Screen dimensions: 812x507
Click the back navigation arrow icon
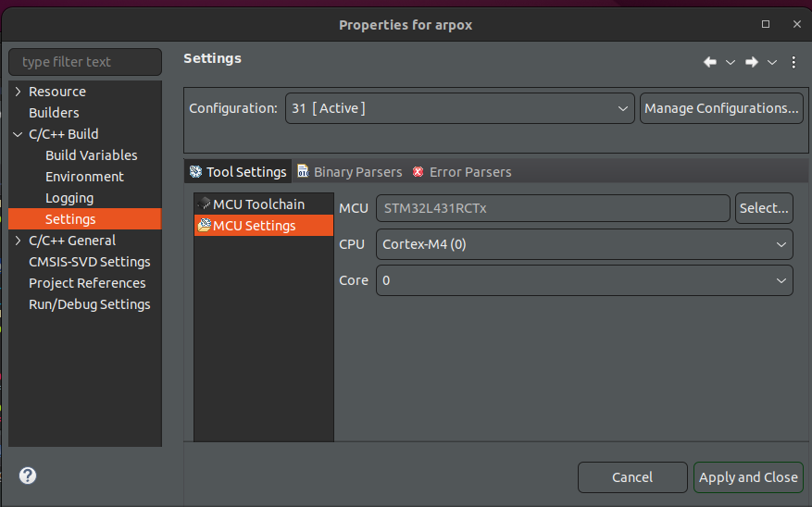710,62
